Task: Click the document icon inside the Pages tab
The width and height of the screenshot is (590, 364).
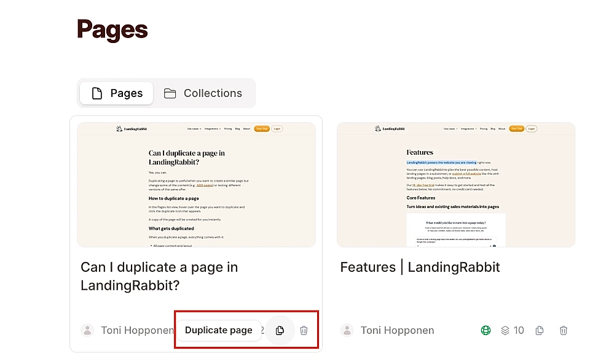Action: [x=97, y=93]
